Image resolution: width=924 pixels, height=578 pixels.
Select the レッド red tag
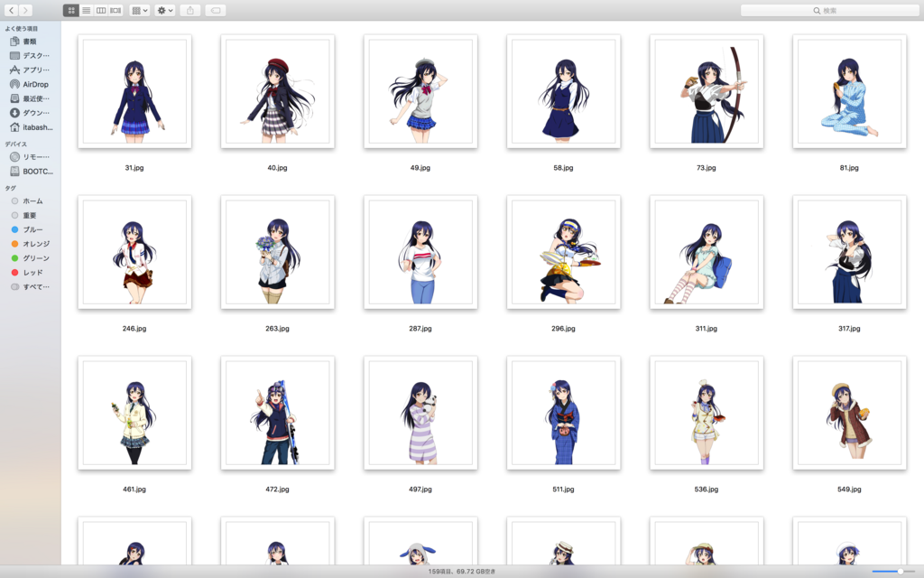pos(30,273)
